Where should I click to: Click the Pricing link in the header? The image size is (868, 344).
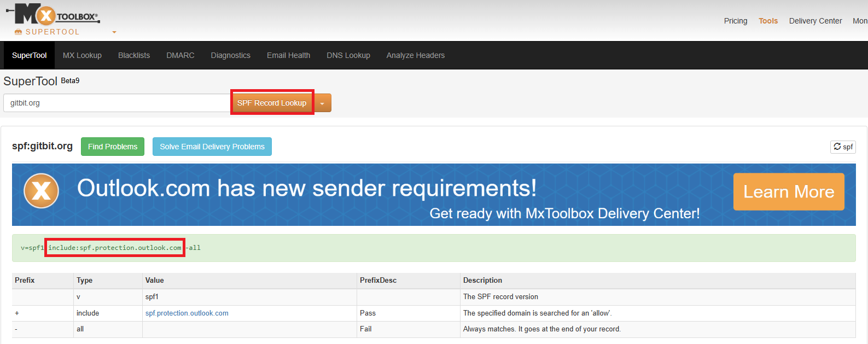736,21
